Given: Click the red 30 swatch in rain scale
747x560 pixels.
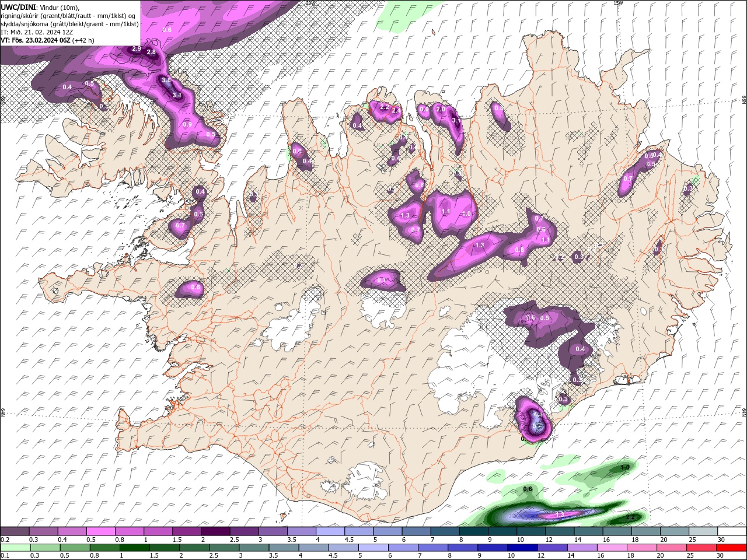Looking at the screenshot, I should [x=731, y=548].
